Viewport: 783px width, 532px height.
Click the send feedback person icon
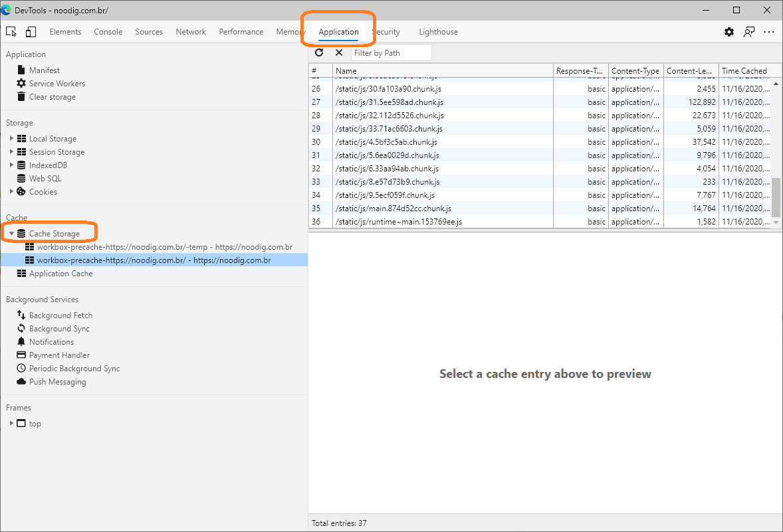pyautogui.click(x=749, y=32)
